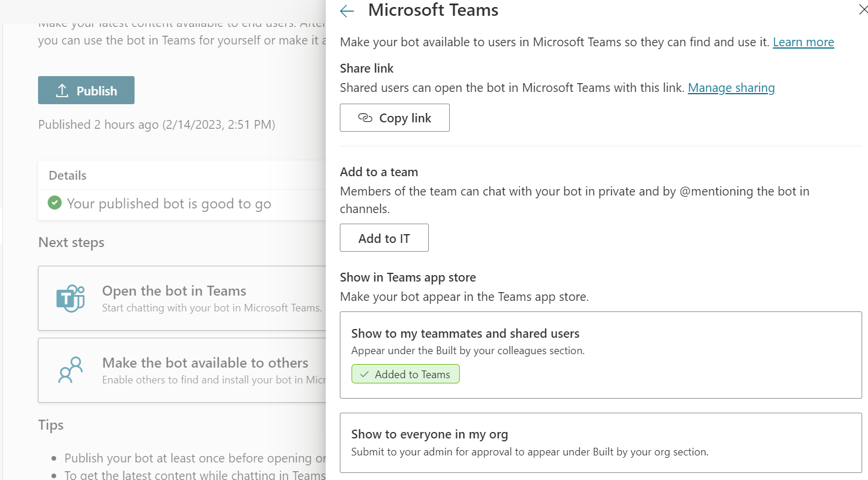Click Appear under the Built by your colleagues text
This screenshot has width=868, height=480.
[468, 351]
